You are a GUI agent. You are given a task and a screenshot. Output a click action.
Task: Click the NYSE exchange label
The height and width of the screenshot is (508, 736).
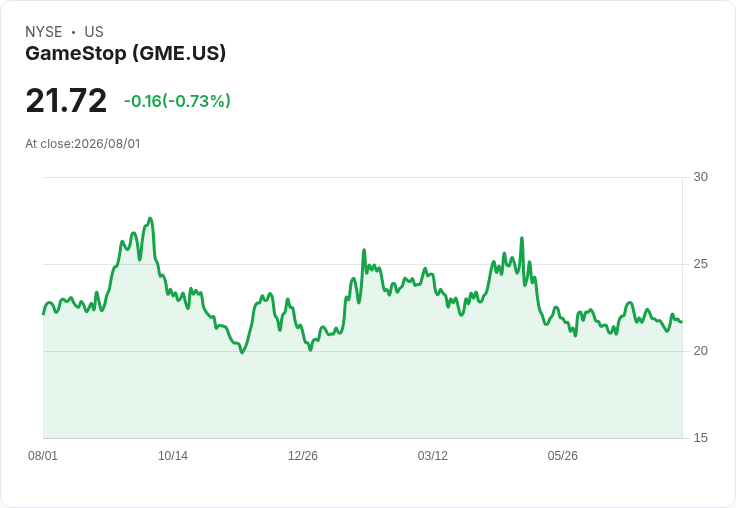(44, 32)
